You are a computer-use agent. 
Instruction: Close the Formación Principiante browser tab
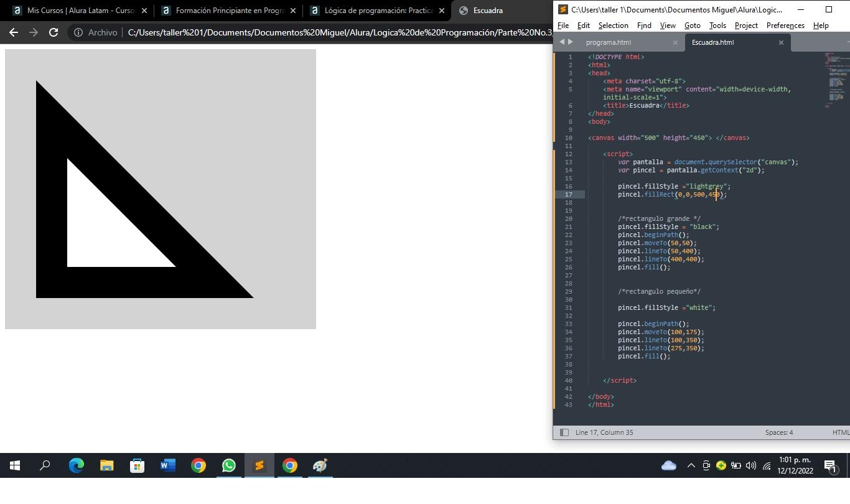(x=293, y=11)
